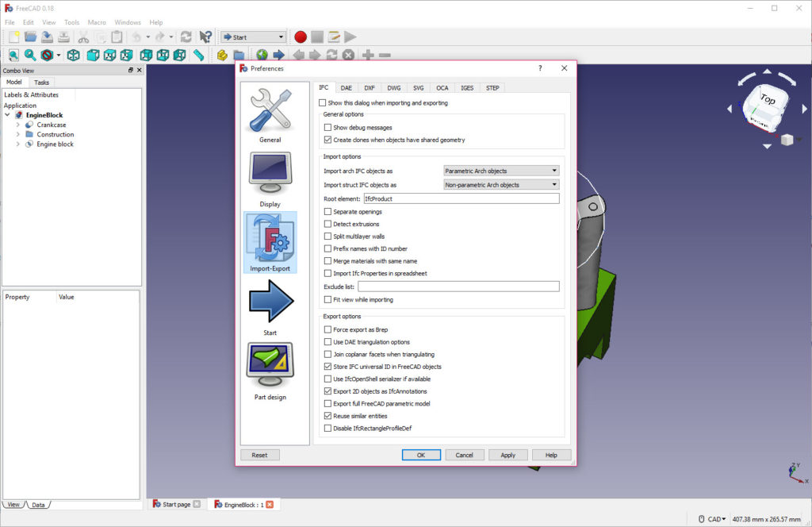Click the OK button
812x527 pixels.
(421, 455)
